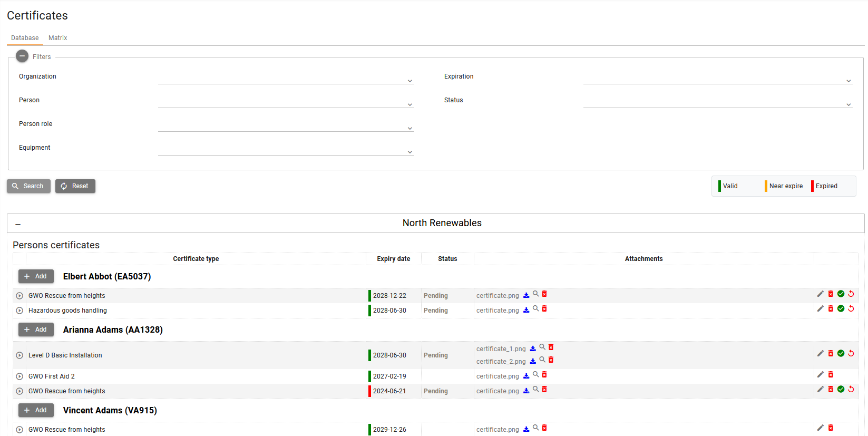Preview certificate_2.png attachment
This screenshot has height=436, width=868.
(x=542, y=360)
